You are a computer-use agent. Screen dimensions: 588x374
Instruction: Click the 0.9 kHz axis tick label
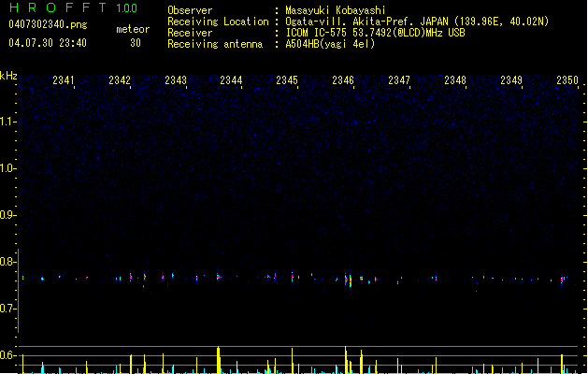point(7,215)
